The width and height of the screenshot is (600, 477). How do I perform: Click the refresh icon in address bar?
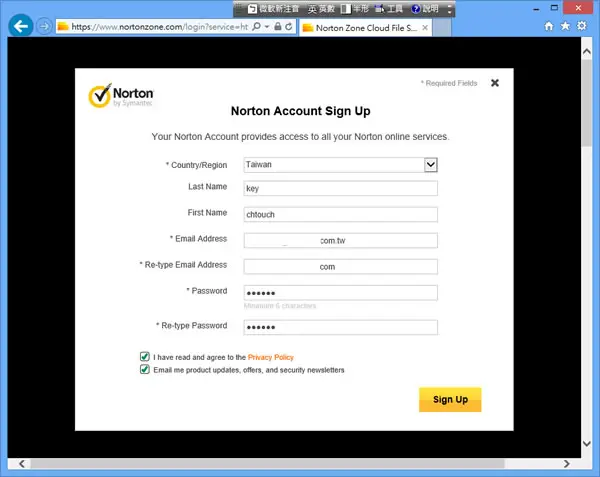point(289,26)
